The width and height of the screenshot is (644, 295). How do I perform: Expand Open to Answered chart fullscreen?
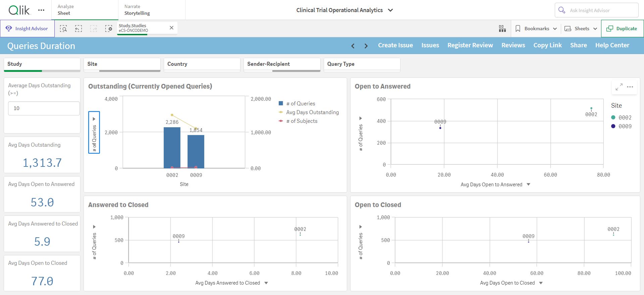pos(619,87)
